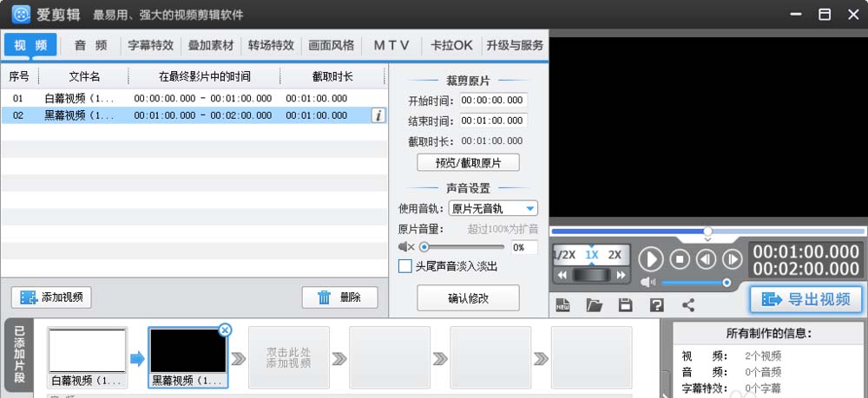Screen dimensions: 868x398
Task: Open 字幕特效 tab
Action: coord(150,45)
